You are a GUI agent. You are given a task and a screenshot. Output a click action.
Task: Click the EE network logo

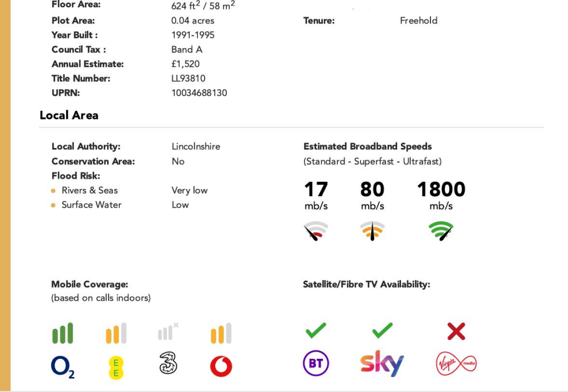coord(116,367)
